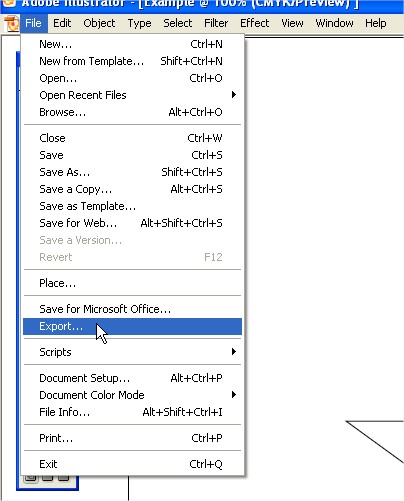Open the Object menu
This screenshot has height=501, width=404.
click(99, 23)
